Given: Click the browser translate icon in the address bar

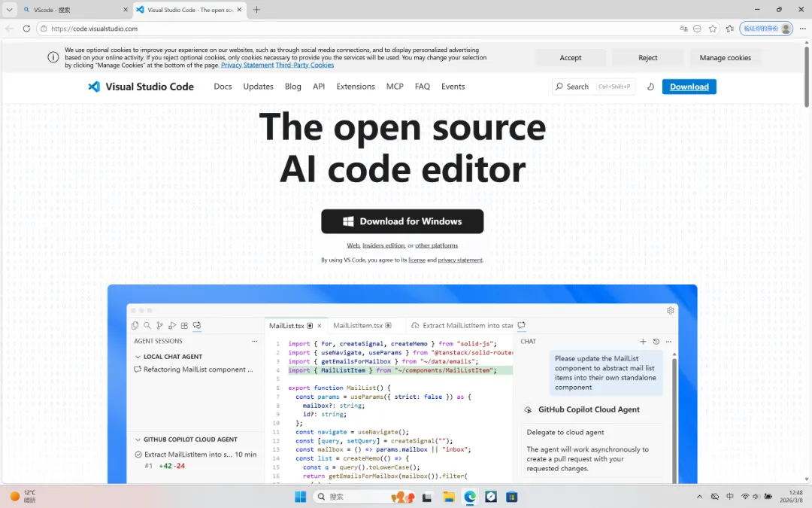Looking at the screenshot, I should click(683, 29).
